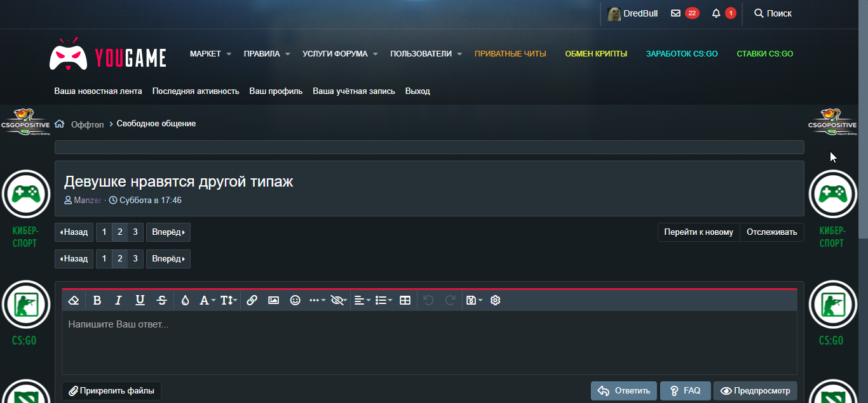The width and height of the screenshot is (868, 403).
Task: Open the font family A dropdown
Action: 207,300
